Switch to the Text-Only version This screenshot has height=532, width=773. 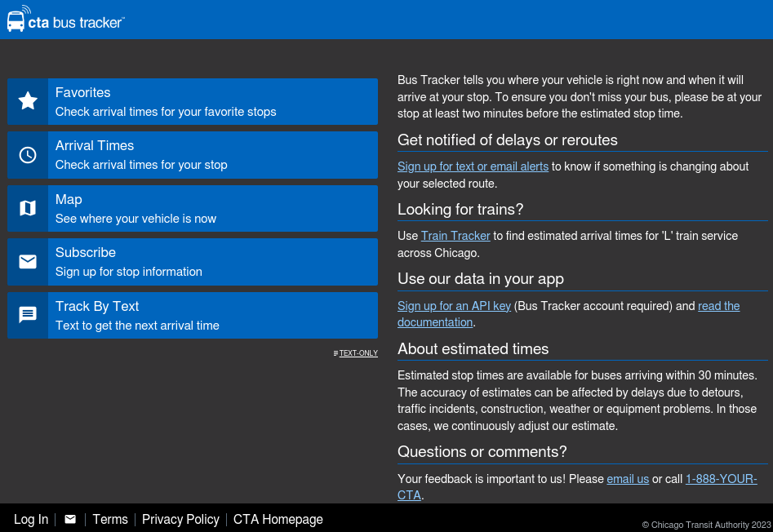coord(358,353)
